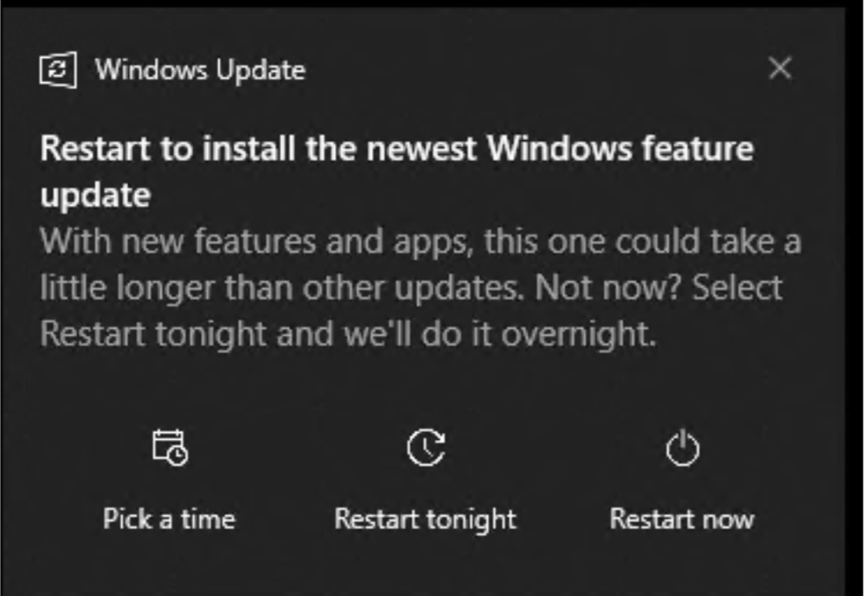Click the calendar icon above Pick a time
The image size is (868, 596).
[169, 447]
